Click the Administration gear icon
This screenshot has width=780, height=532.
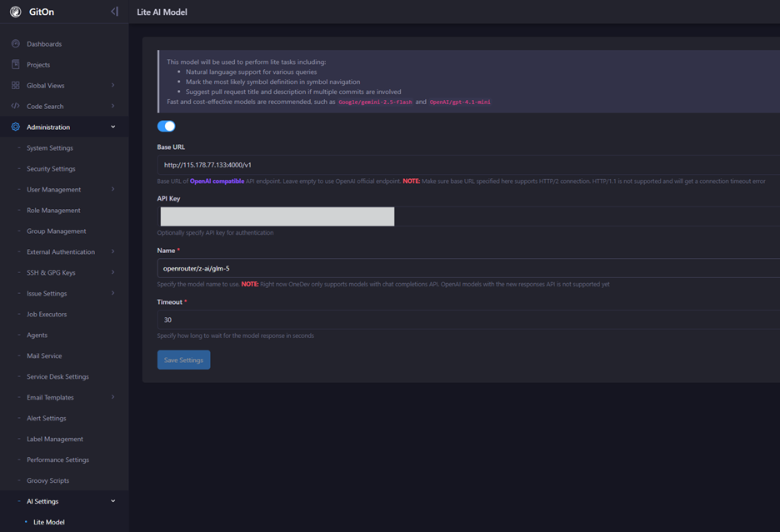tap(15, 127)
